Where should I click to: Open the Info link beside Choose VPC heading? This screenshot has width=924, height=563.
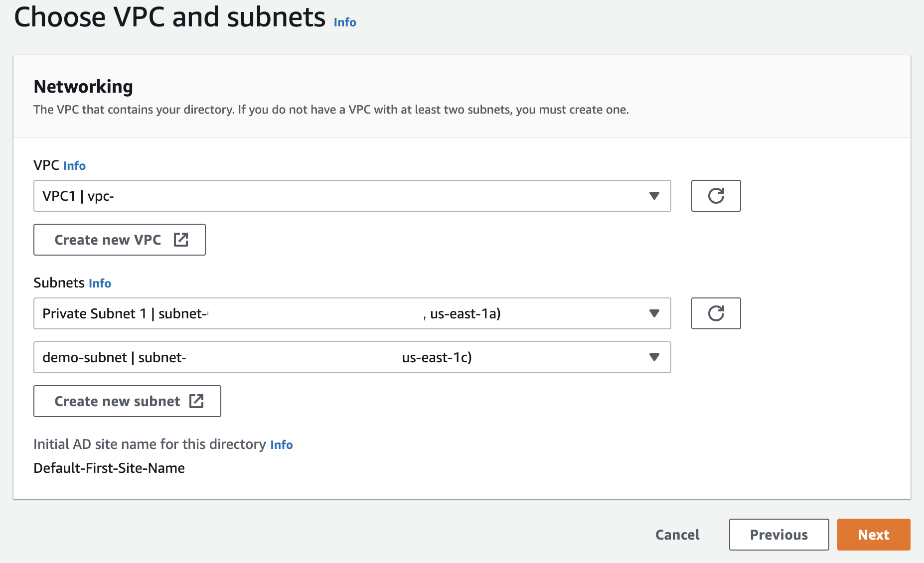point(344,22)
